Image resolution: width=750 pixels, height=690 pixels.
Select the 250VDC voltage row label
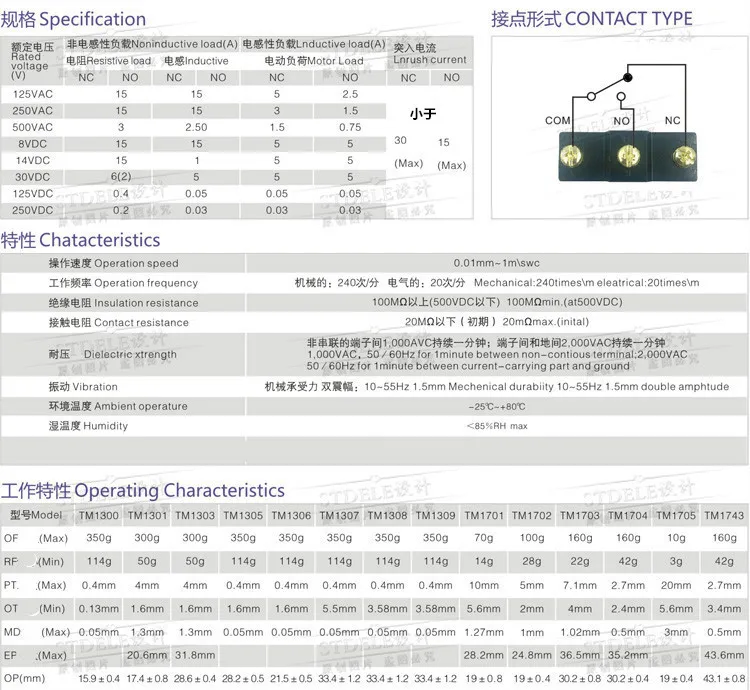click(x=33, y=210)
